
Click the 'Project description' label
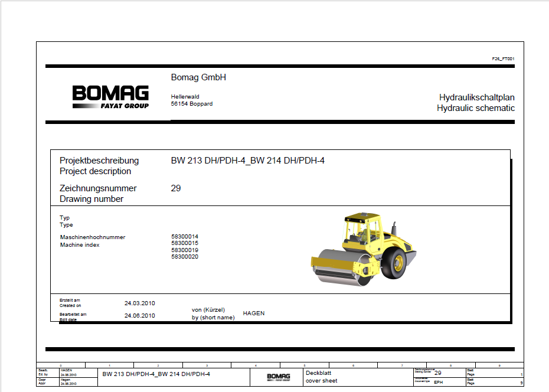pyautogui.click(x=95, y=171)
